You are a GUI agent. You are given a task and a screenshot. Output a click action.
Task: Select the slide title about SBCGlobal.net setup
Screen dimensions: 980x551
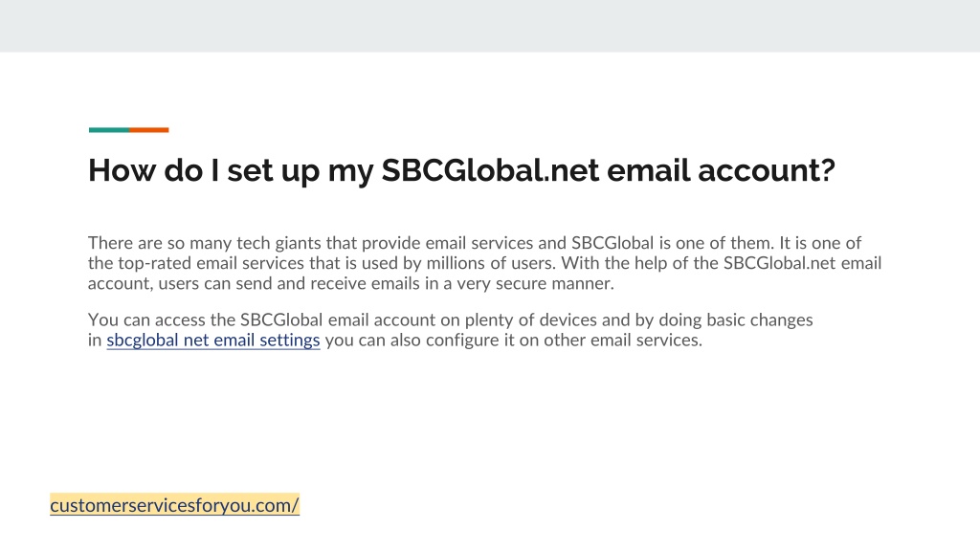(461, 170)
